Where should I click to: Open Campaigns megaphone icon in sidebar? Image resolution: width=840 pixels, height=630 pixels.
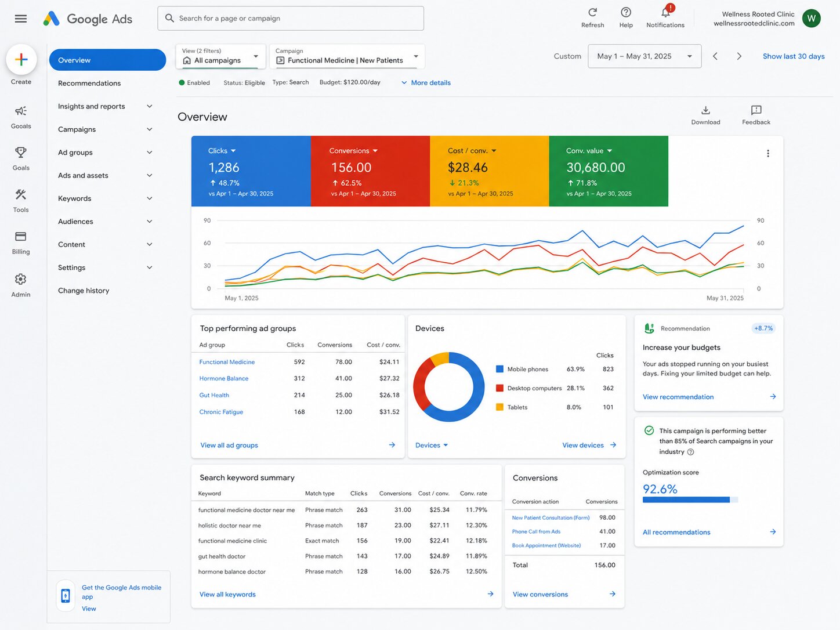(21, 111)
